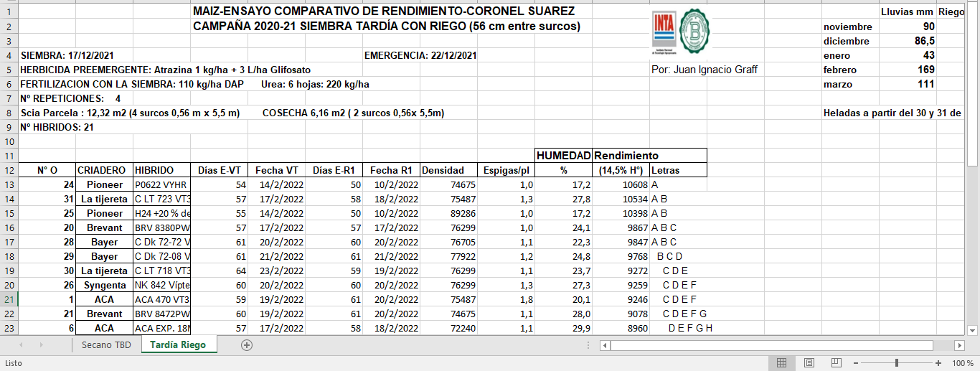This screenshot has width=980, height=371.
Task: Select the 'BRV 8472PW' hybrid cell
Action: pos(161,314)
